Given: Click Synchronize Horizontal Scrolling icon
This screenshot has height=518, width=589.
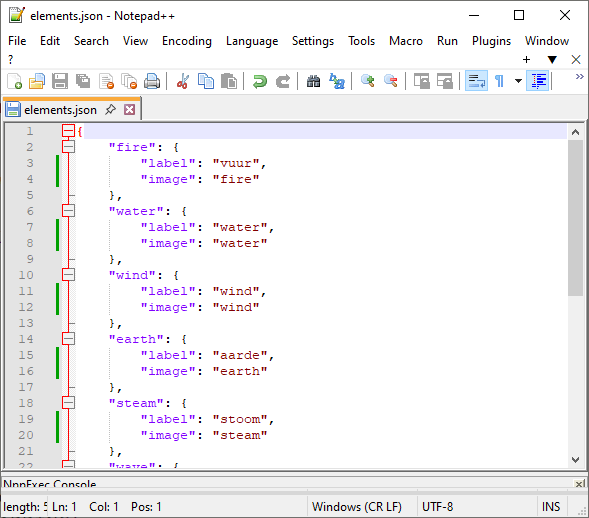Looking at the screenshot, I should 444,81.
